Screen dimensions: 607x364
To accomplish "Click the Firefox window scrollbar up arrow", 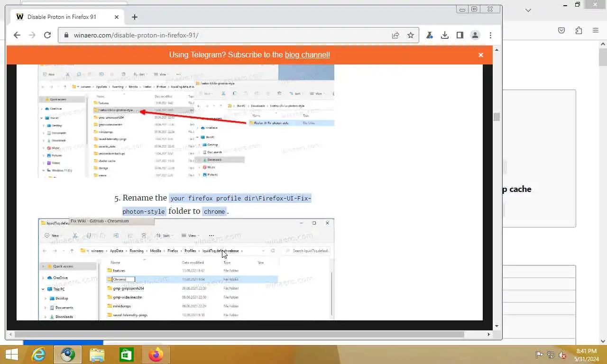I will coord(603,44).
